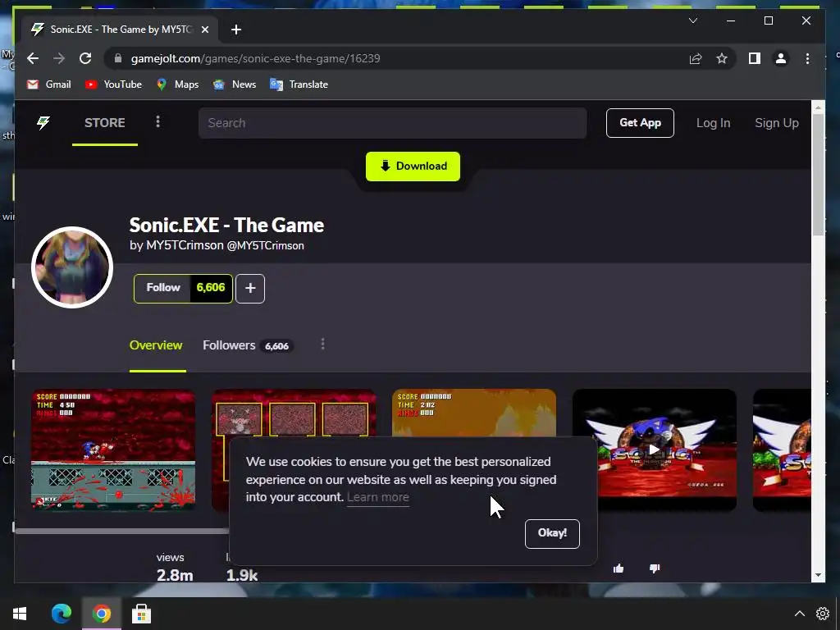The image size is (840, 630).
Task: Open the Chrome three-dot menu
Action: pyautogui.click(x=807, y=58)
